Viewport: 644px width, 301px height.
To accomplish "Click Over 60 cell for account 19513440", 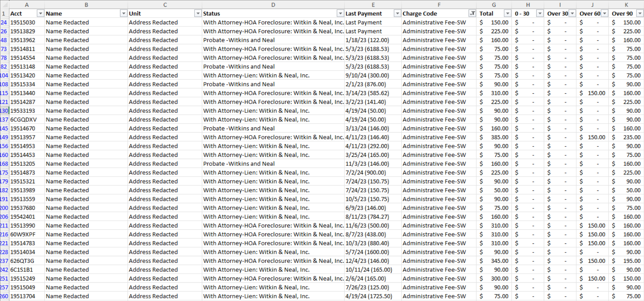I will tap(592, 93).
